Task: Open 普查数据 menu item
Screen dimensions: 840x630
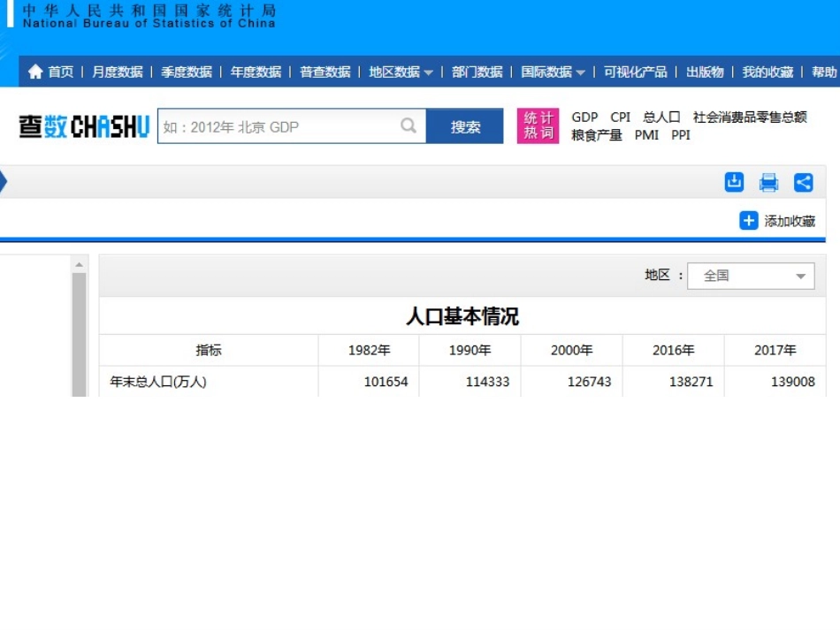Action: pos(325,72)
